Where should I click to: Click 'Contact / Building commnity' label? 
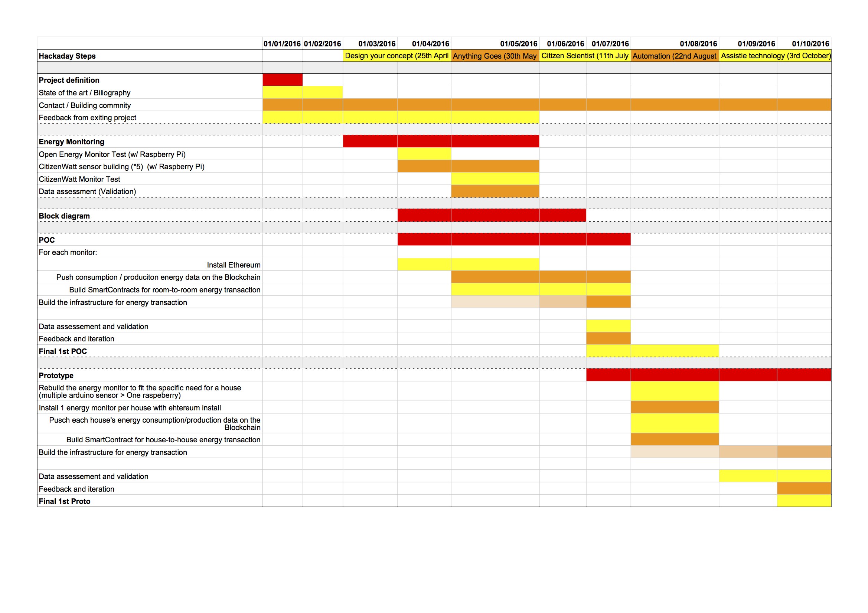[x=85, y=105]
